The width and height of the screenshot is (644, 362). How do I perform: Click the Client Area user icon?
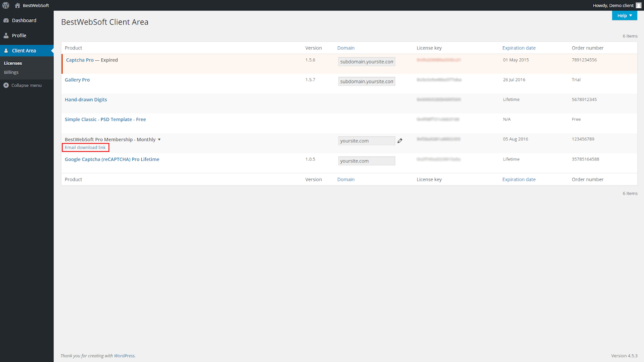click(6, 51)
